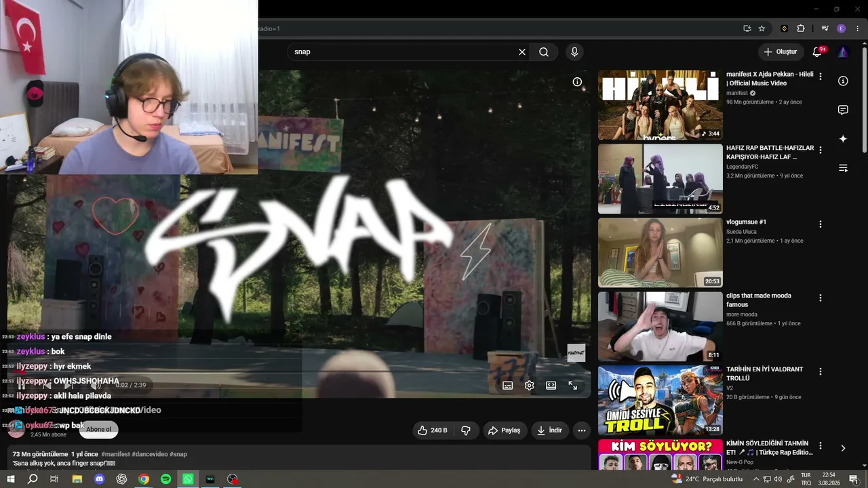Viewport: 868px width, 488px height.
Task: Bookmark this page with the star
Action: click(762, 28)
